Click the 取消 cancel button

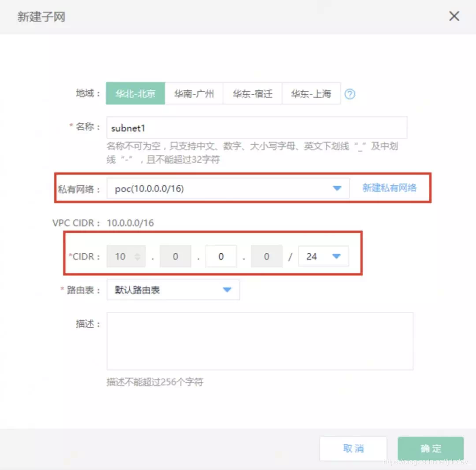(353, 448)
